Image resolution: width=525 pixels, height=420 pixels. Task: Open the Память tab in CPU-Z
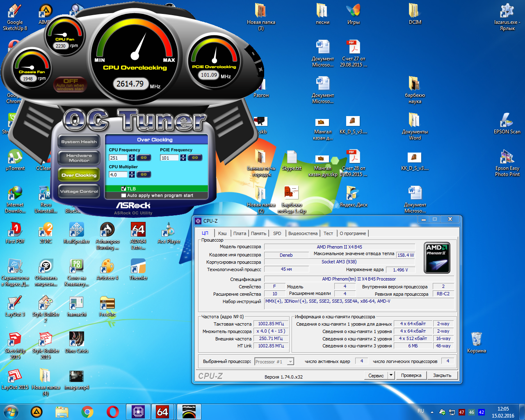[x=259, y=233]
